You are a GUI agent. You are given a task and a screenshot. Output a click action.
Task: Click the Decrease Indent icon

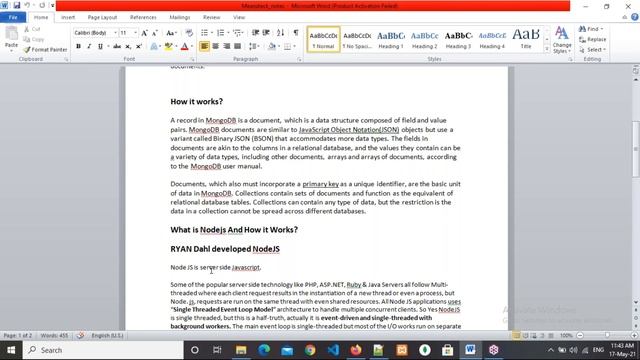[256, 33]
